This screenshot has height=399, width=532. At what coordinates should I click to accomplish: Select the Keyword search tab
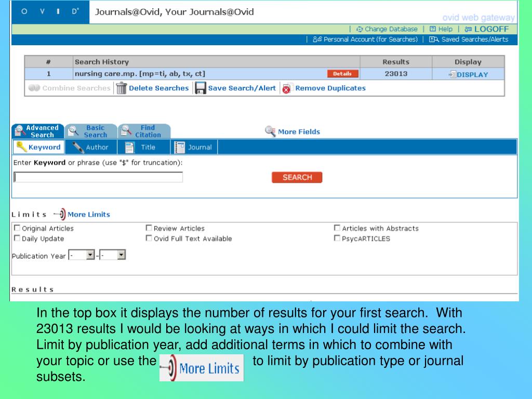tap(38, 147)
